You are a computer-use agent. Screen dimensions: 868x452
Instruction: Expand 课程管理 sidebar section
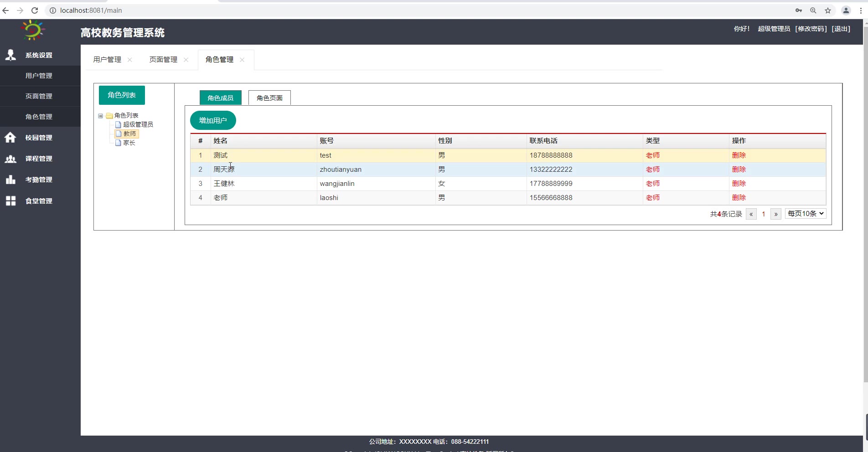click(x=40, y=159)
